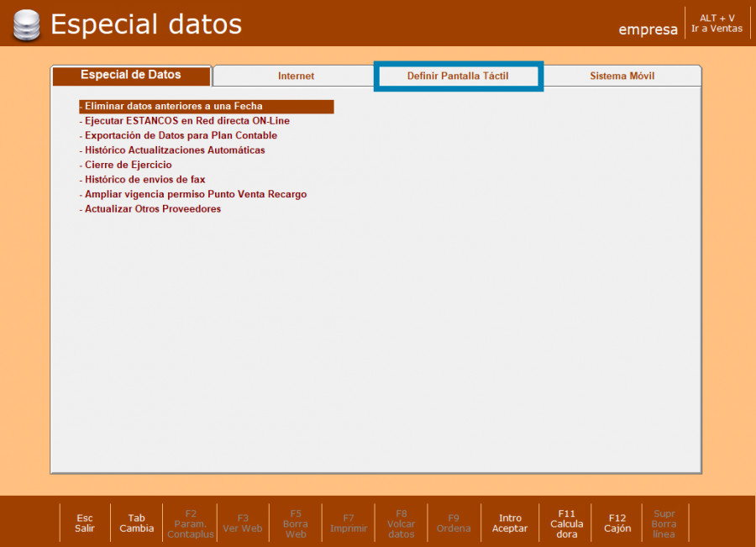
Task: Choose Ampliar vigencia permiso Punto Venta Recargo
Action: 195,194
